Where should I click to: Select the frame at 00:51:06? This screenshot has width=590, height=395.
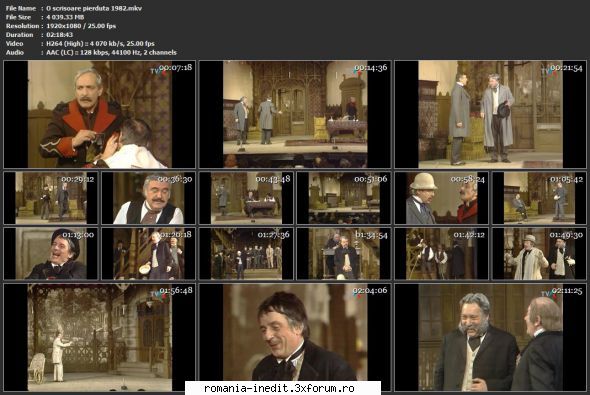click(x=344, y=198)
